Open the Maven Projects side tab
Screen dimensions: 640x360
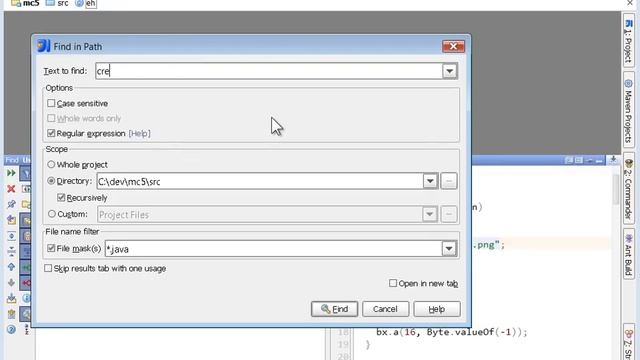629,111
